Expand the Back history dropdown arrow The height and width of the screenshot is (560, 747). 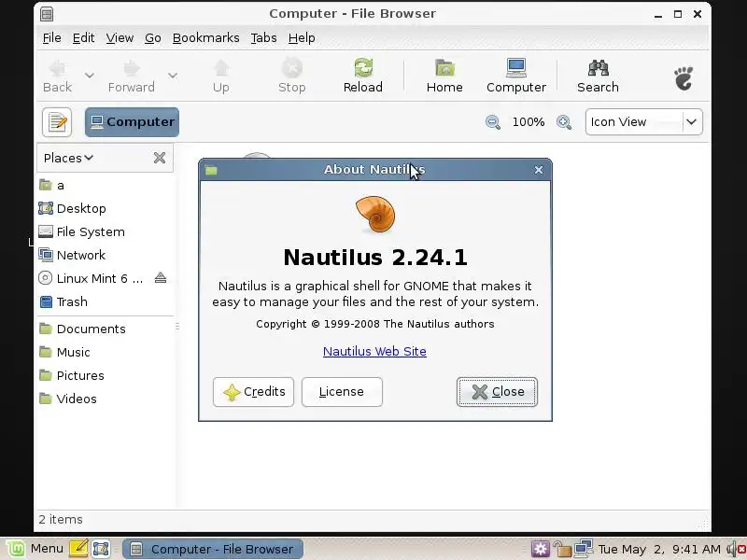click(x=89, y=76)
